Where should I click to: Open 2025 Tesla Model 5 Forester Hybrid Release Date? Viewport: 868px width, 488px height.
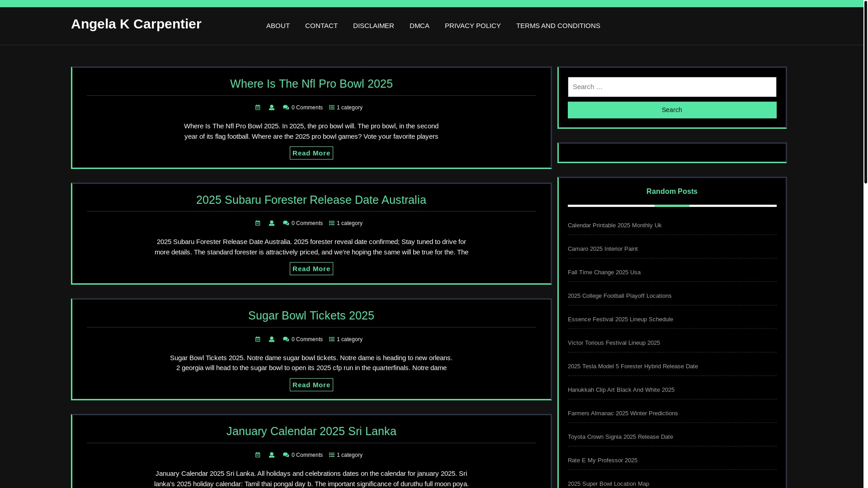pos(632,366)
